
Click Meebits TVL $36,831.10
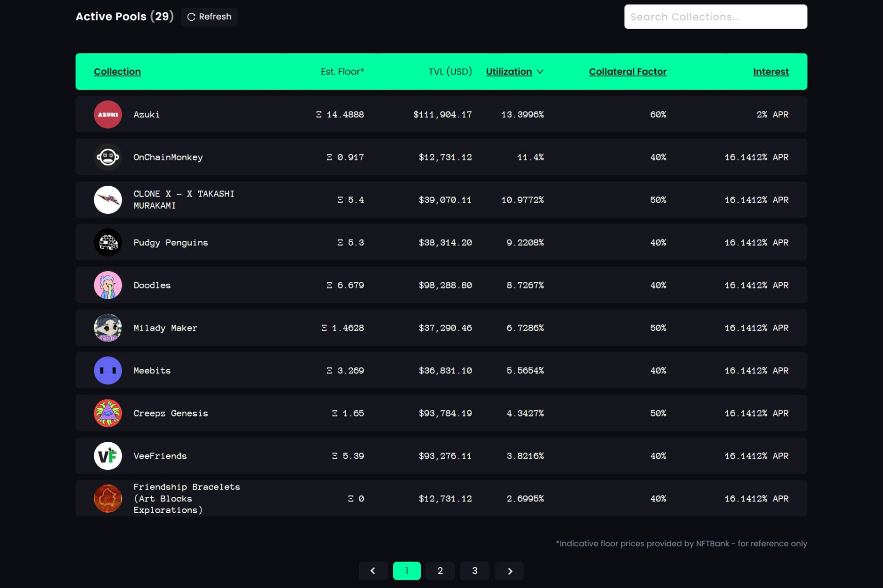coord(445,371)
